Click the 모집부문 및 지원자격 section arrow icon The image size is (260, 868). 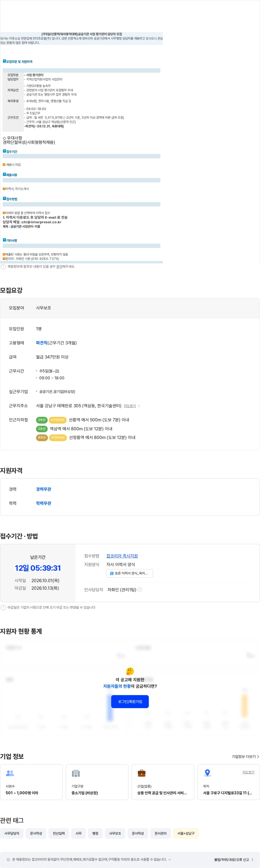(4, 61)
